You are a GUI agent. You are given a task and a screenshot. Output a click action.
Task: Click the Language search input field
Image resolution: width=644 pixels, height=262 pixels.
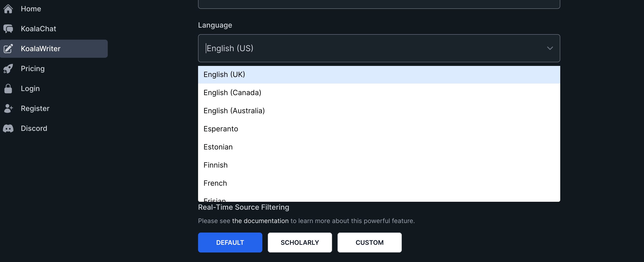[350, 48]
